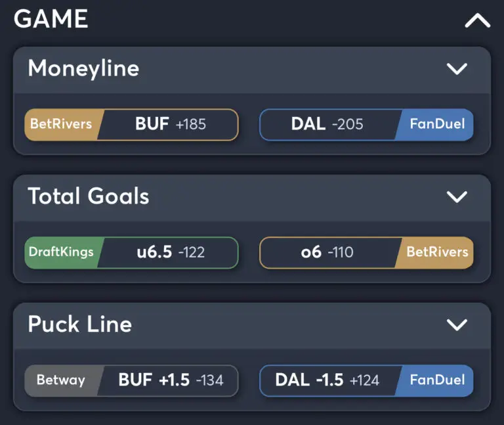Image resolution: width=504 pixels, height=425 pixels.
Task: Open the Betway sportsbook badge
Action: 61,380
